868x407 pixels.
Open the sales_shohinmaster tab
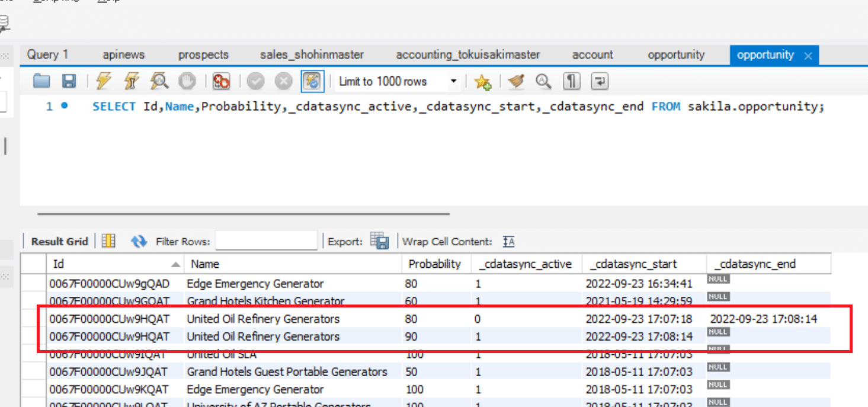point(312,55)
